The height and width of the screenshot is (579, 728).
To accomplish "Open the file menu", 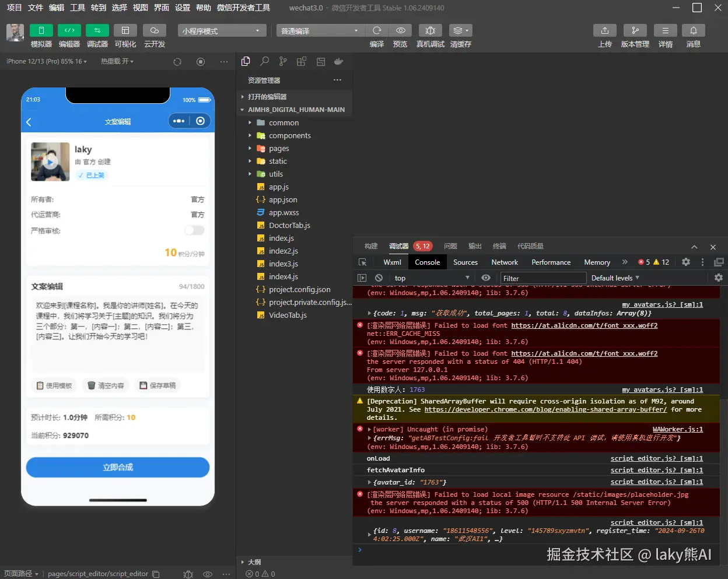I will coord(36,8).
